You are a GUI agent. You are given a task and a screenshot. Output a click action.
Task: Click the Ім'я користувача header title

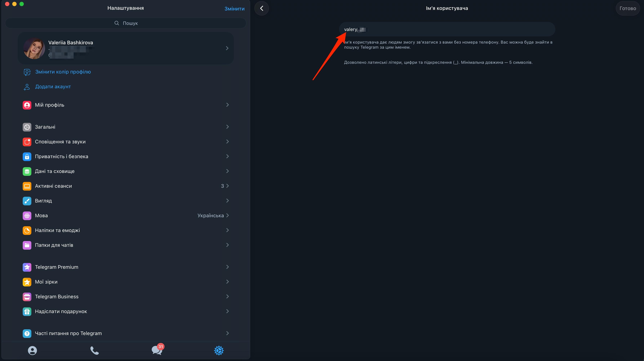click(447, 8)
